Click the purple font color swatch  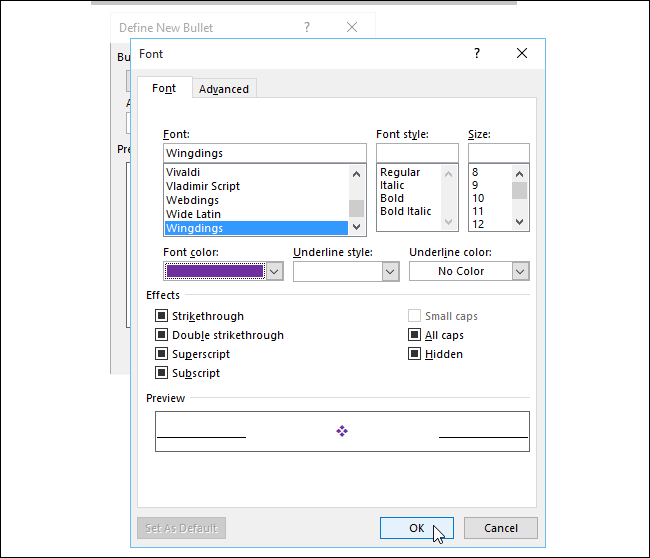215,271
